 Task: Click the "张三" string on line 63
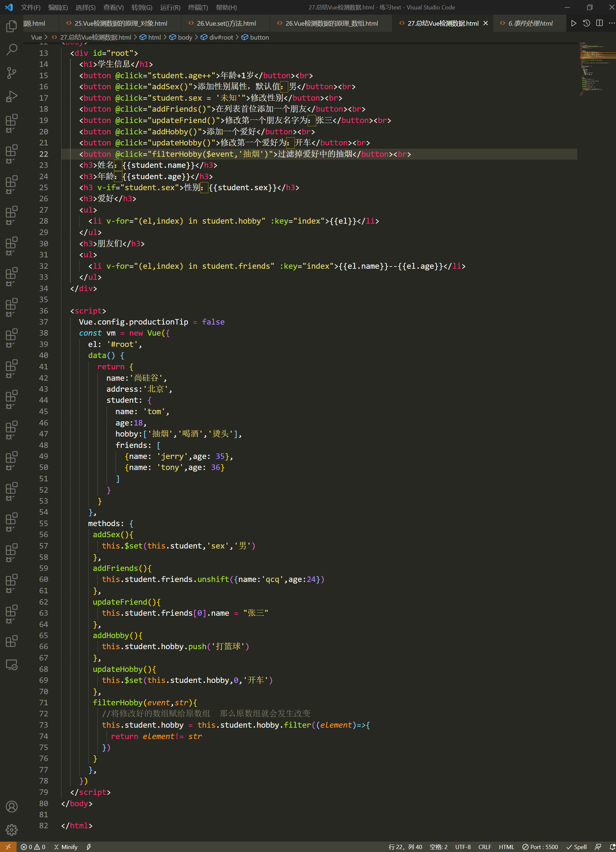coord(255,613)
